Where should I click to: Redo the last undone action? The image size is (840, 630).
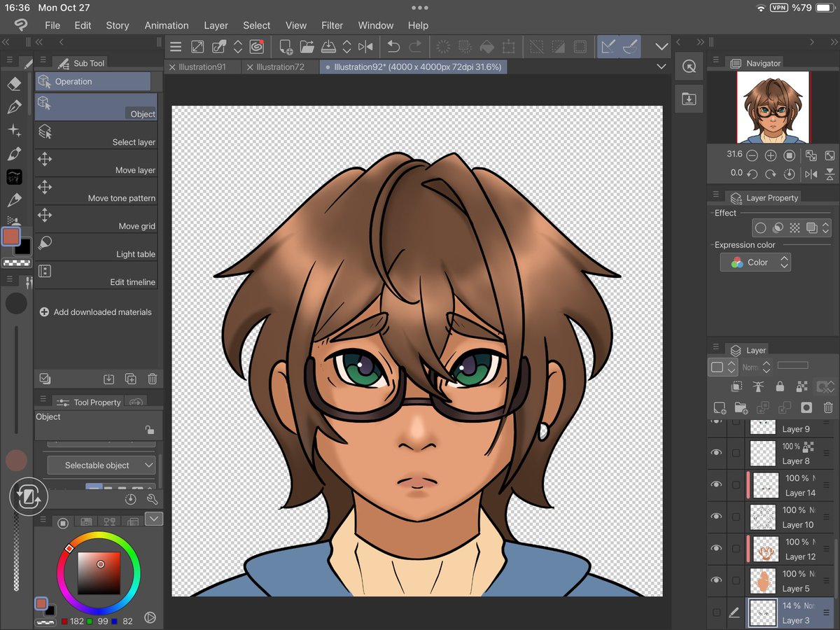point(415,47)
